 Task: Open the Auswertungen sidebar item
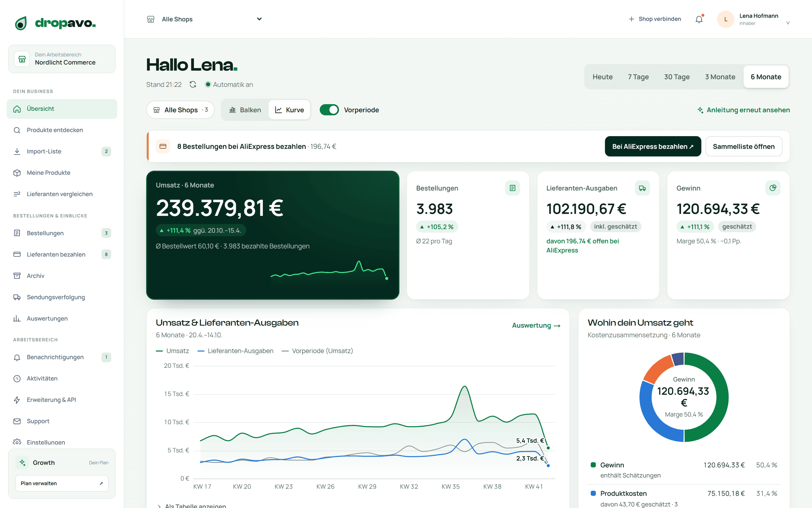[62, 318]
